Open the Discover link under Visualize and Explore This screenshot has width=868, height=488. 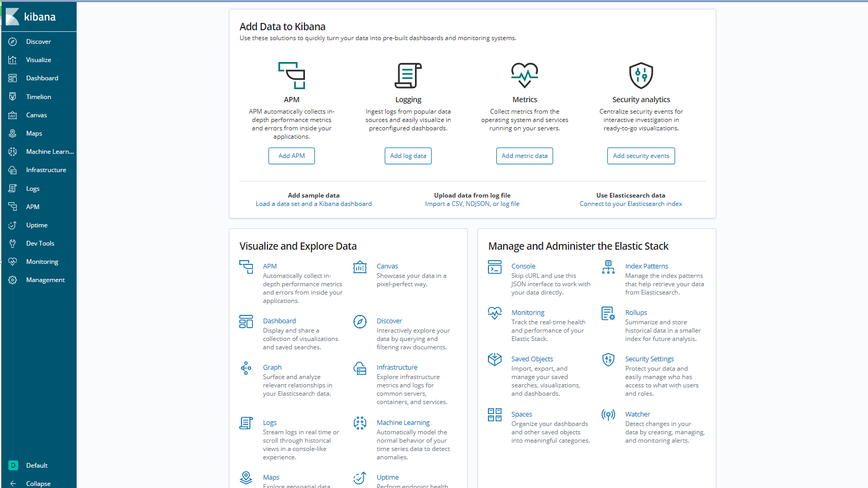pyautogui.click(x=389, y=321)
